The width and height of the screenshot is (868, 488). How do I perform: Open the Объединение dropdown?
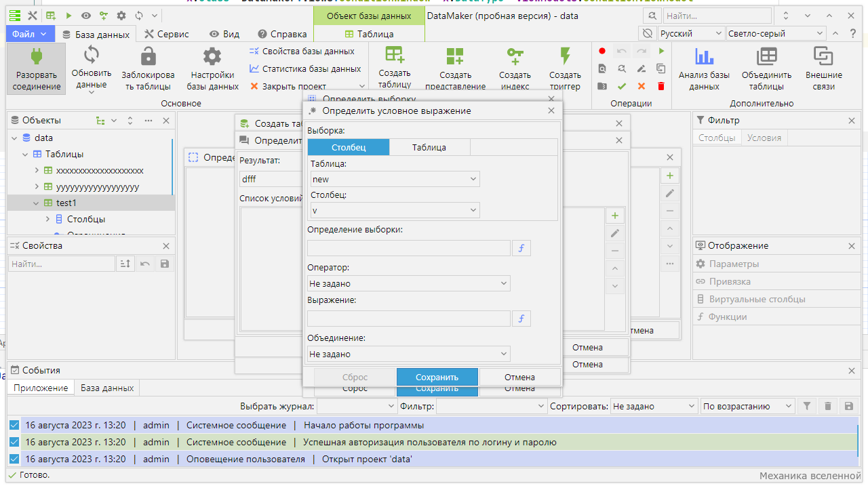pyautogui.click(x=409, y=354)
